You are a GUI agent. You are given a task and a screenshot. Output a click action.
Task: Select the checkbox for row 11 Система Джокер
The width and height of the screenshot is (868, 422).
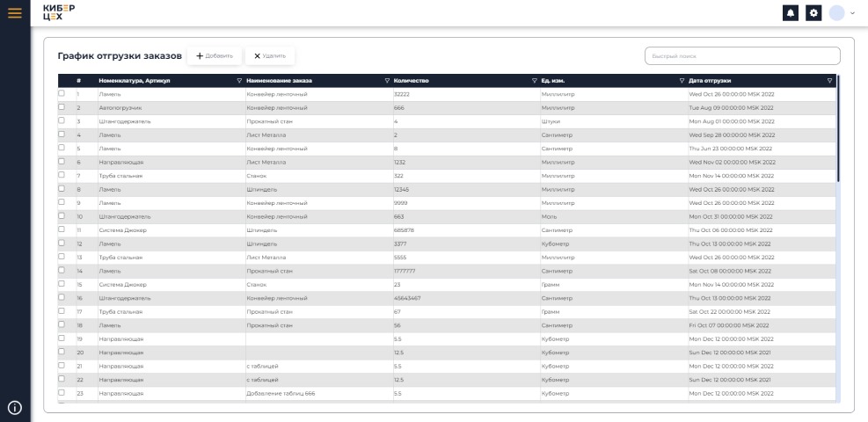click(x=62, y=229)
